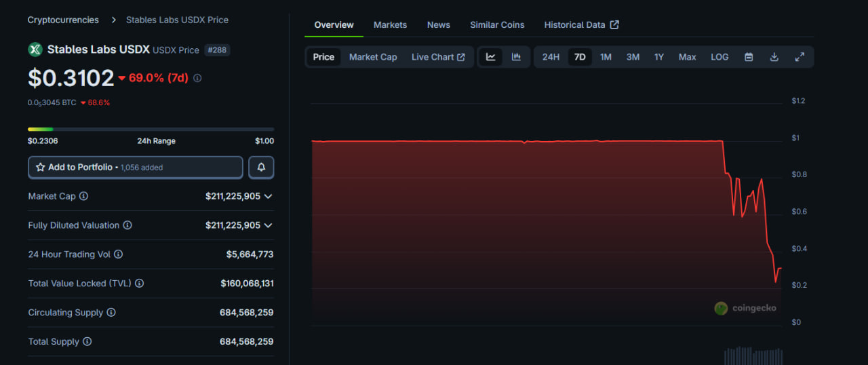Open the Markets tab
868x365 pixels.
(390, 24)
